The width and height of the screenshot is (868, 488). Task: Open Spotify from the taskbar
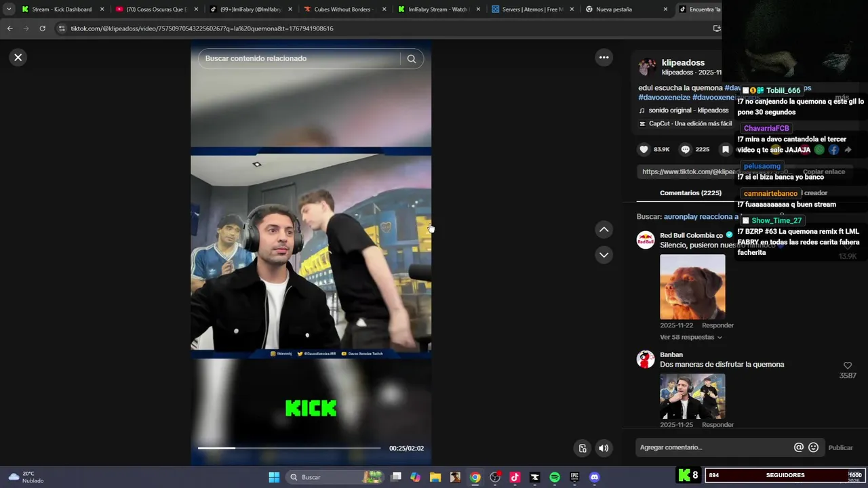(x=555, y=477)
